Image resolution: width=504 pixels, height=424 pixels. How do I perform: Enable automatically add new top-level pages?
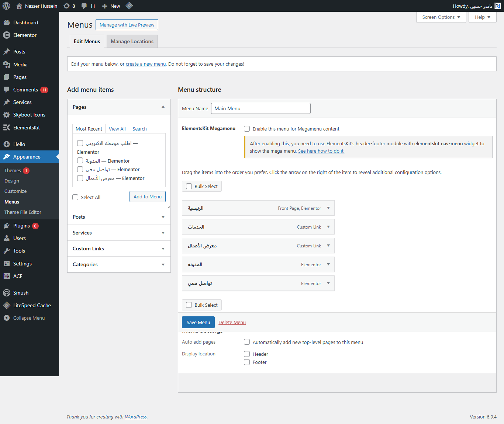coord(247,342)
